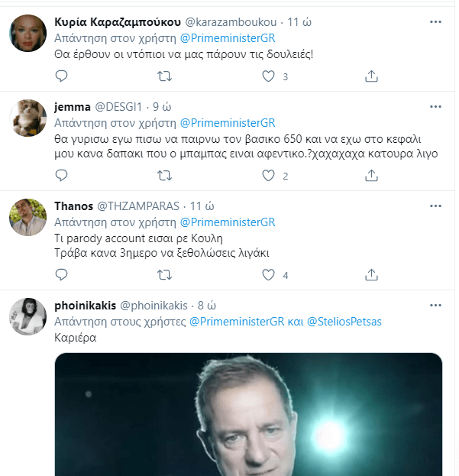Like Κυρία Καραζαμπούκου's tweet with 3 likes
This screenshot has height=476, width=459.
268,76
